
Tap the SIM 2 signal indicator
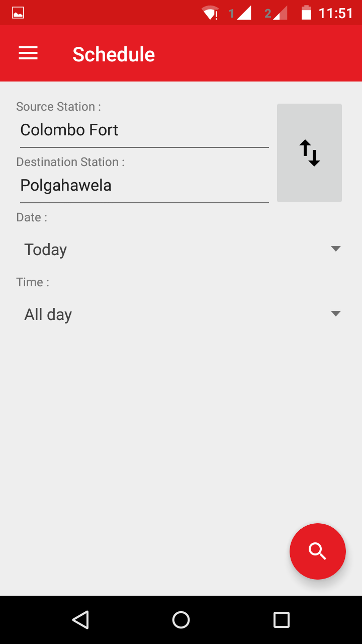(x=277, y=13)
